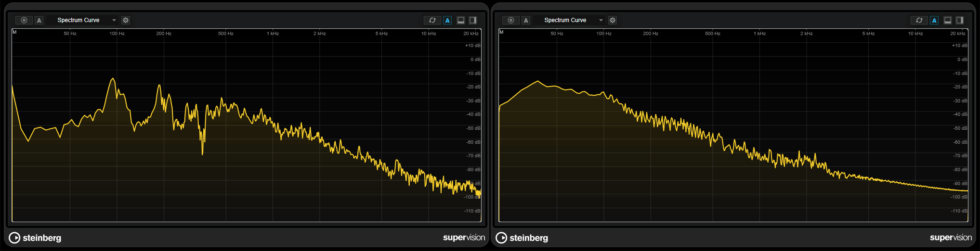Open module settings gear in left panel
The image size is (980, 251).
tap(126, 20)
